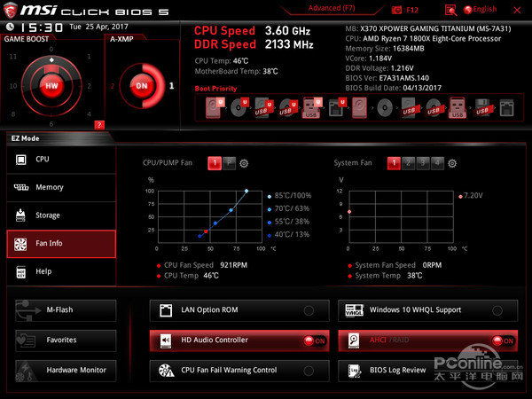Select System Fan 1

click(394, 163)
